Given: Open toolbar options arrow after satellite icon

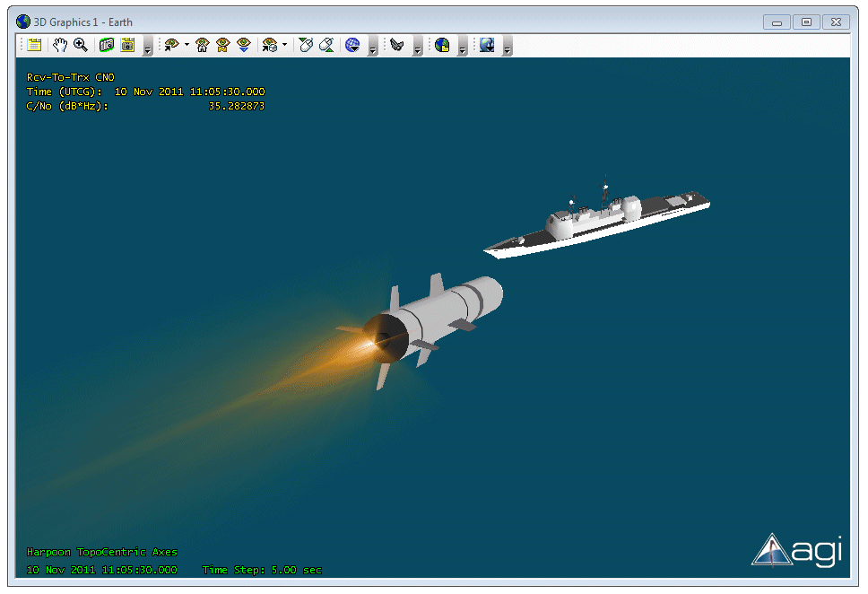Looking at the screenshot, I should (418, 48).
